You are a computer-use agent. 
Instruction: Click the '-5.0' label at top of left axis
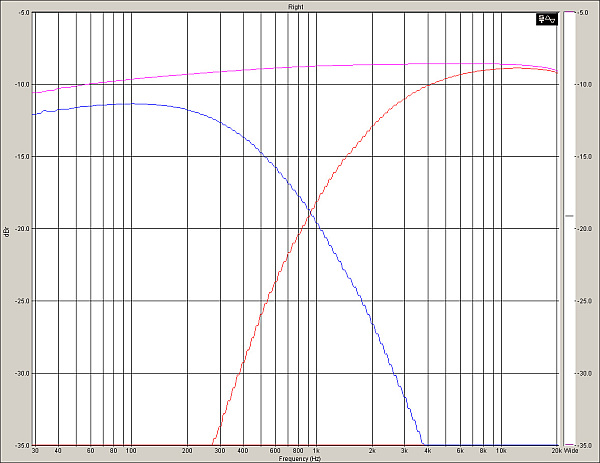click(22, 13)
